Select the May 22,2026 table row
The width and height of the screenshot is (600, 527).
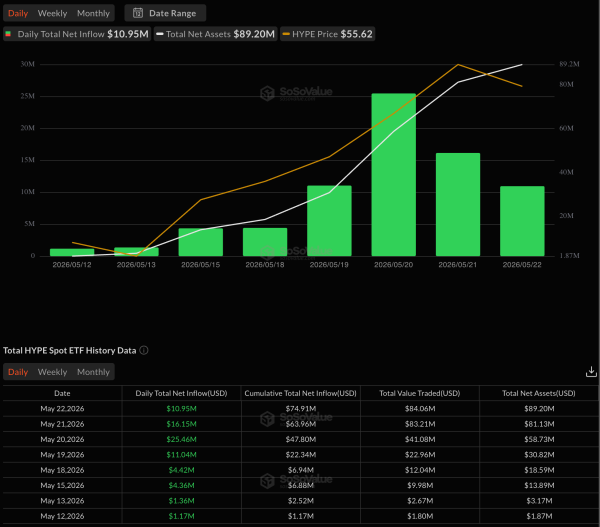click(x=300, y=408)
